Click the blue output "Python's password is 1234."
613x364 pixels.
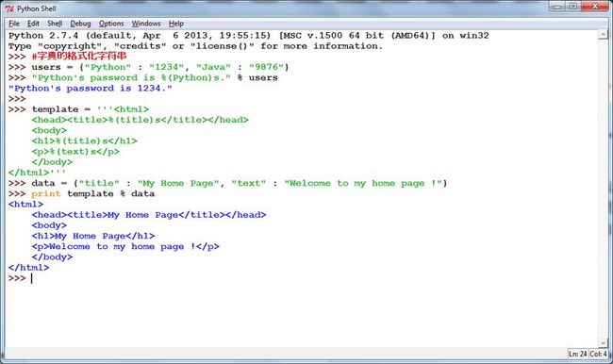pyautogui.click(x=91, y=89)
